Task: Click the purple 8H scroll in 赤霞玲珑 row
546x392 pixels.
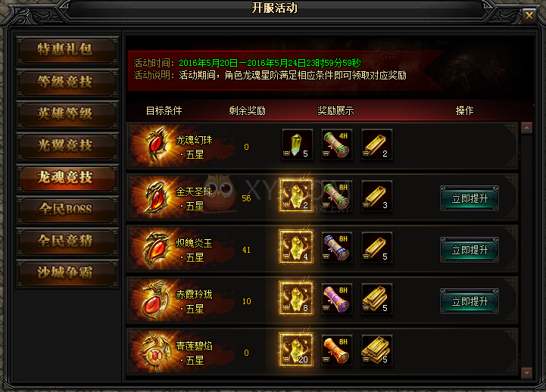Action: (336, 299)
